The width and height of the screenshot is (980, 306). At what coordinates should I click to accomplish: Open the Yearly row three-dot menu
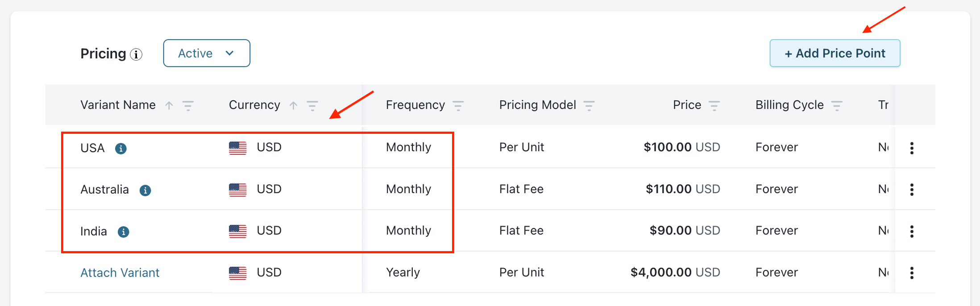click(x=912, y=273)
